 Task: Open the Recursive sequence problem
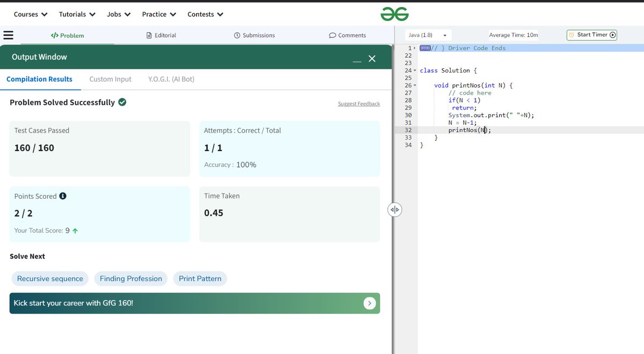point(50,279)
